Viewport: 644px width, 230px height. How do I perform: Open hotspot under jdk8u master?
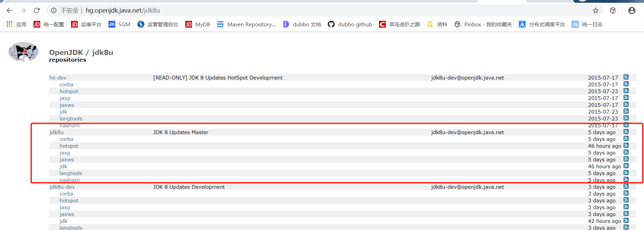tap(69, 146)
